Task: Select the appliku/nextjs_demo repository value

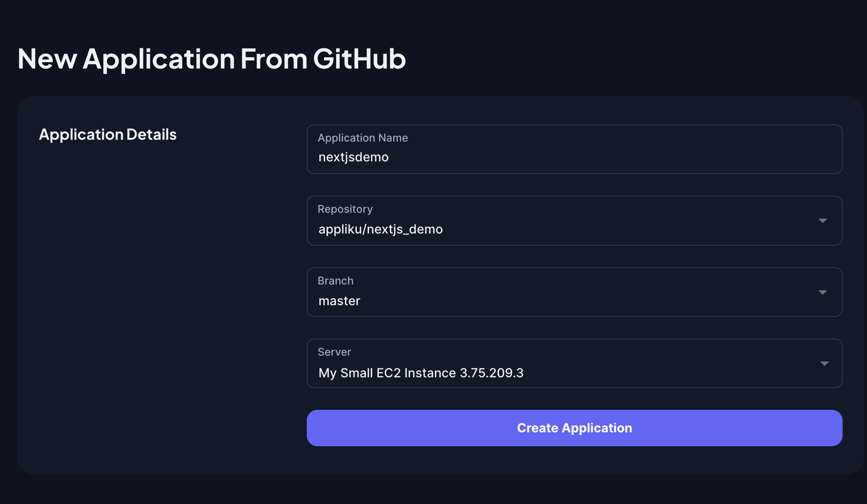Action: tap(380, 229)
